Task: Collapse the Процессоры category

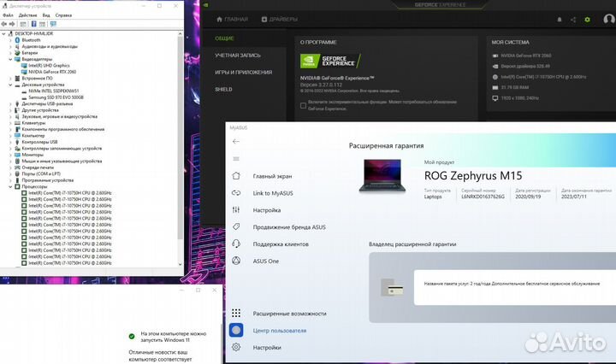Action: (x=10, y=187)
